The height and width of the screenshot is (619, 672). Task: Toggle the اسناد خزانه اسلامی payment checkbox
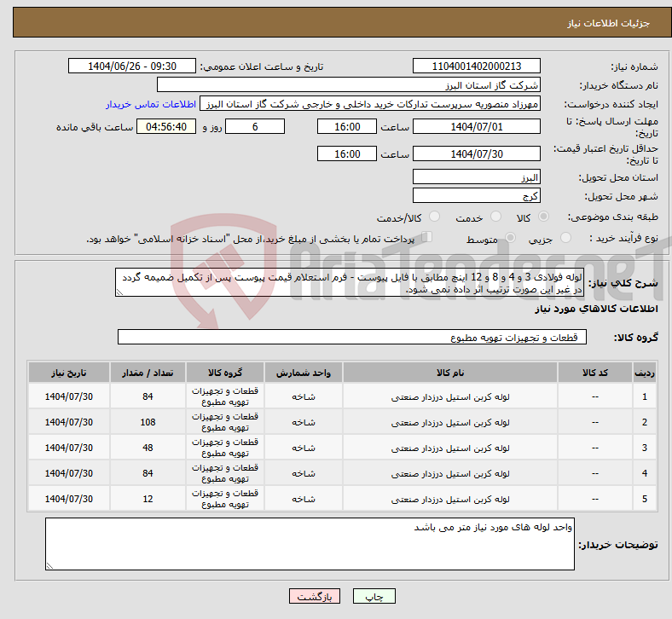click(x=427, y=237)
